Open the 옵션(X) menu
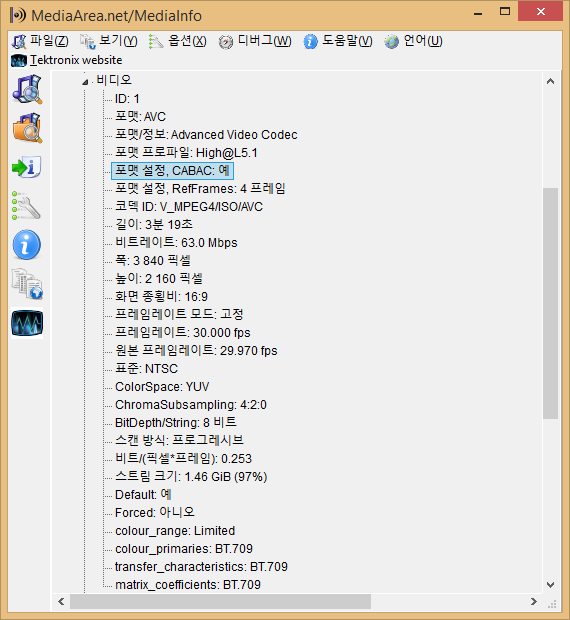 [177, 41]
